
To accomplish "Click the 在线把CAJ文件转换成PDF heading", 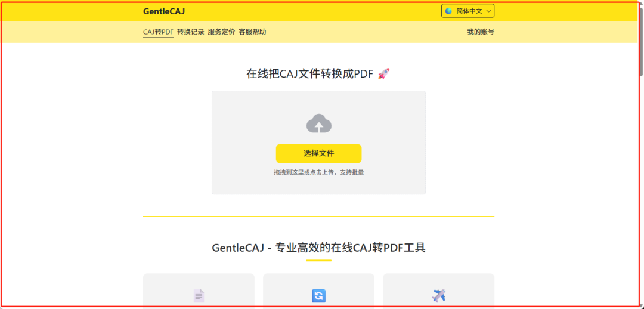I will tap(309, 74).
